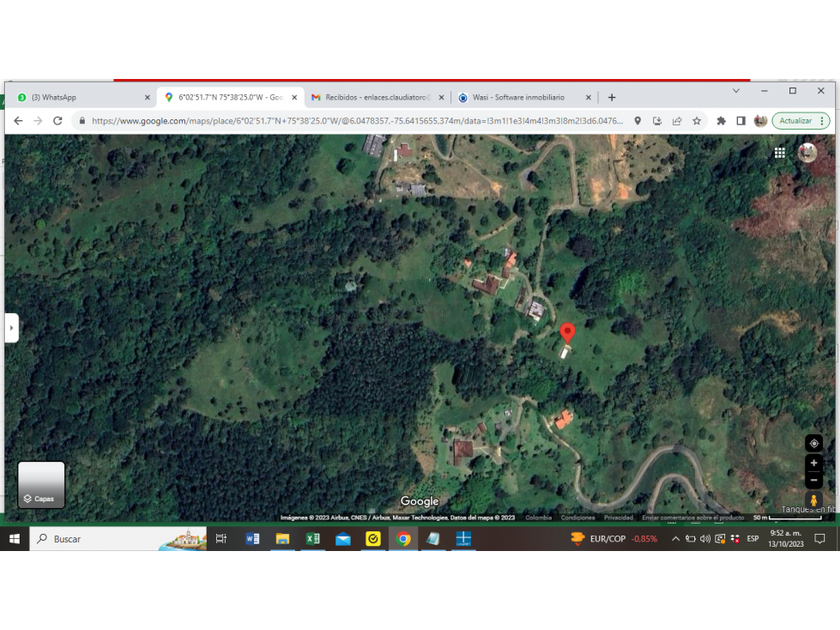840x630 pixels.
Task: Close the Gmail Recibidos tab
Action: pyautogui.click(x=441, y=98)
